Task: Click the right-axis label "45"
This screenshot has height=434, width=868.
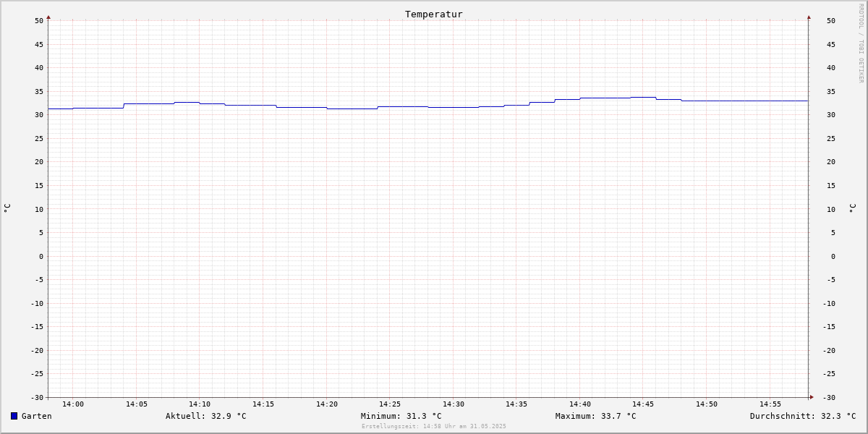Action: [831, 44]
